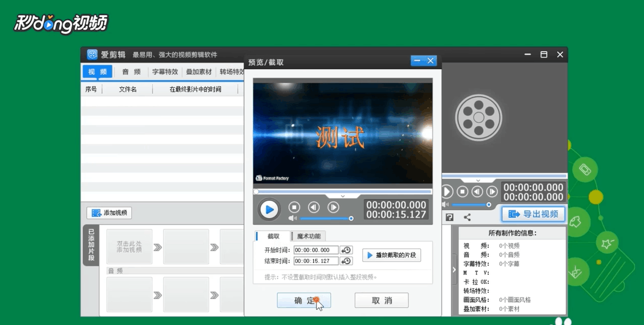This screenshot has width=644, height=325.
Task: Click the dialog video progress bar
Action: click(x=343, y=192)
